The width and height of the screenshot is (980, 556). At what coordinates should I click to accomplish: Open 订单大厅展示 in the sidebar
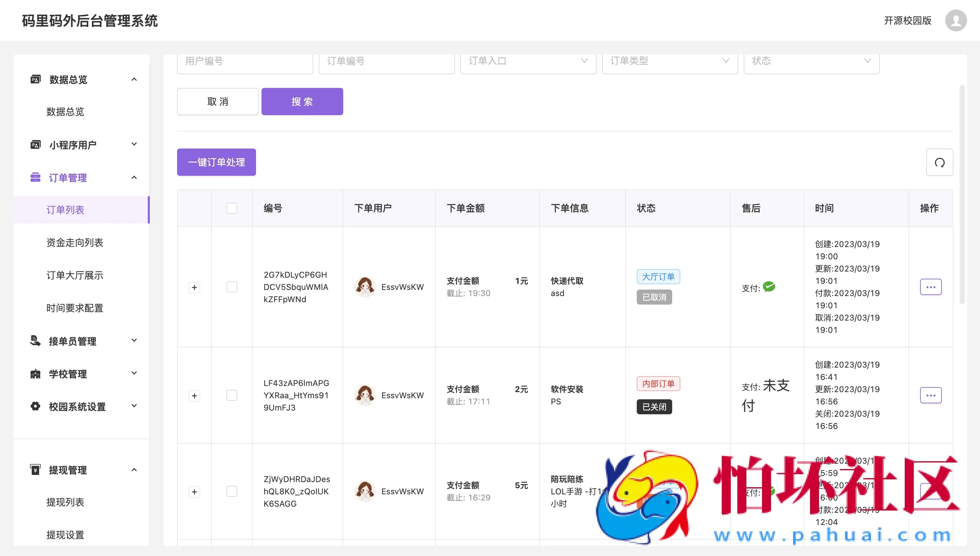(x=75, y=275)
